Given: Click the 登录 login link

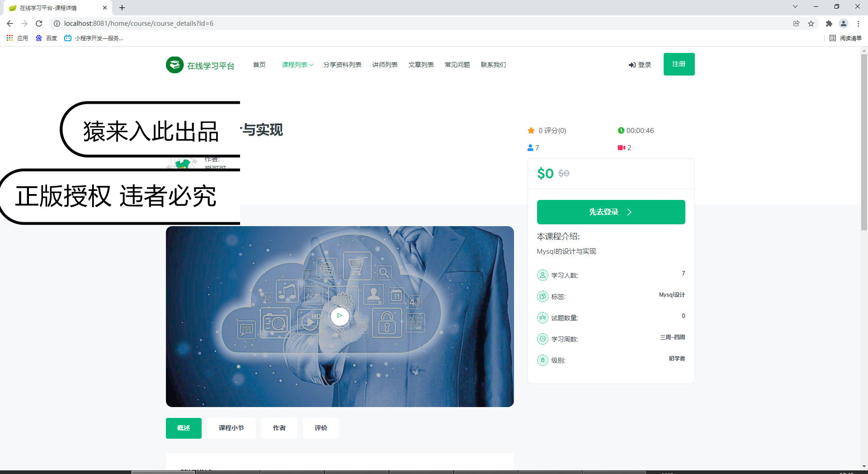Looking at the screenshot, I should [640, 65].
